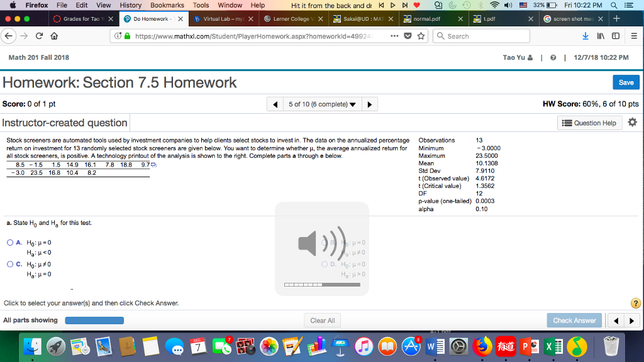644x362 pixels.
Task: Save page to Pocket icon
Action: click(x=408, y=36)
